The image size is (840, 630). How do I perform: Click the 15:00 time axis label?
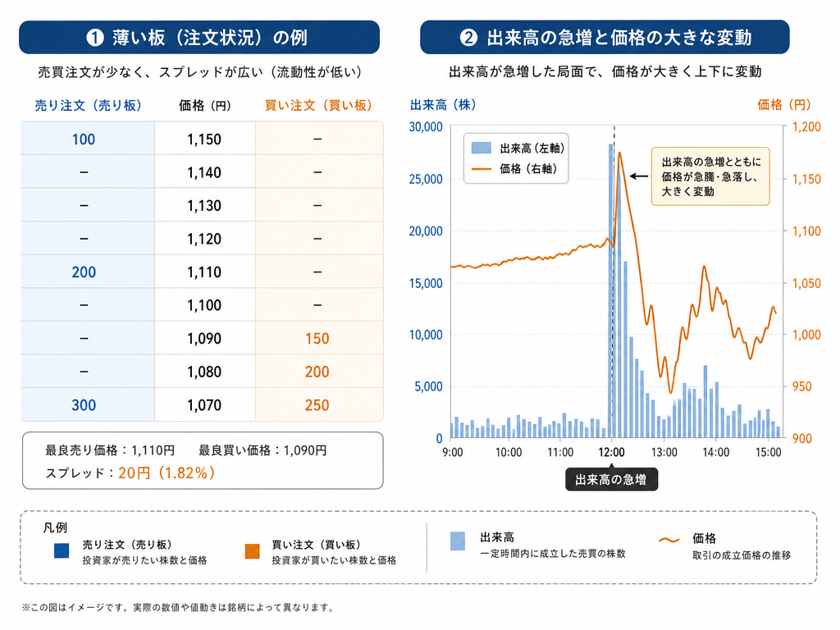(x=768, y=453)
